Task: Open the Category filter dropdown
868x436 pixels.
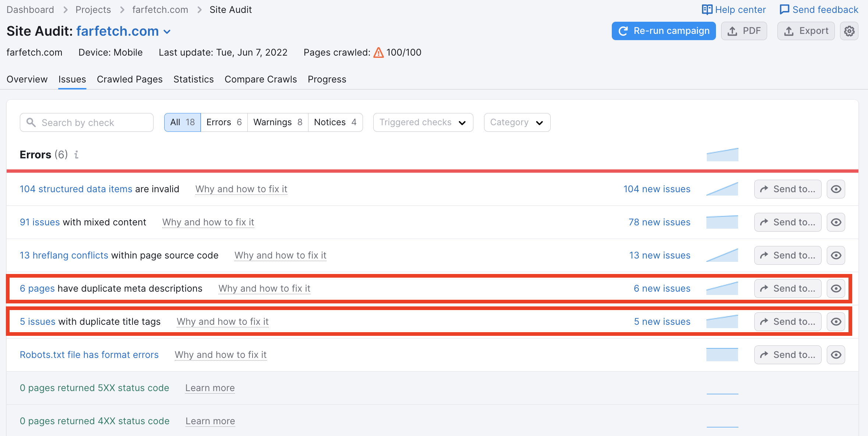Action: [516, 122]
